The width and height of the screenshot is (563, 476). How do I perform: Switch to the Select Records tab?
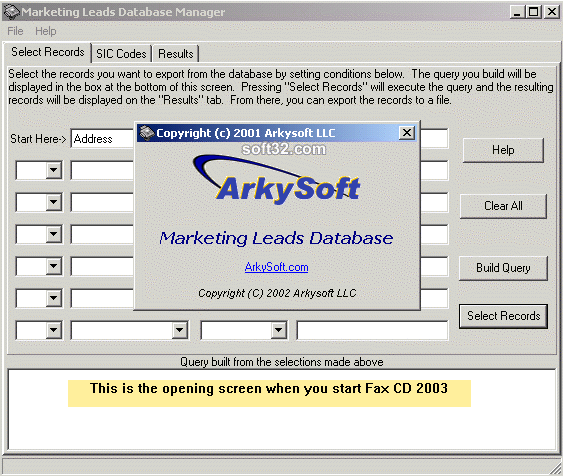(x=47, y=52)
